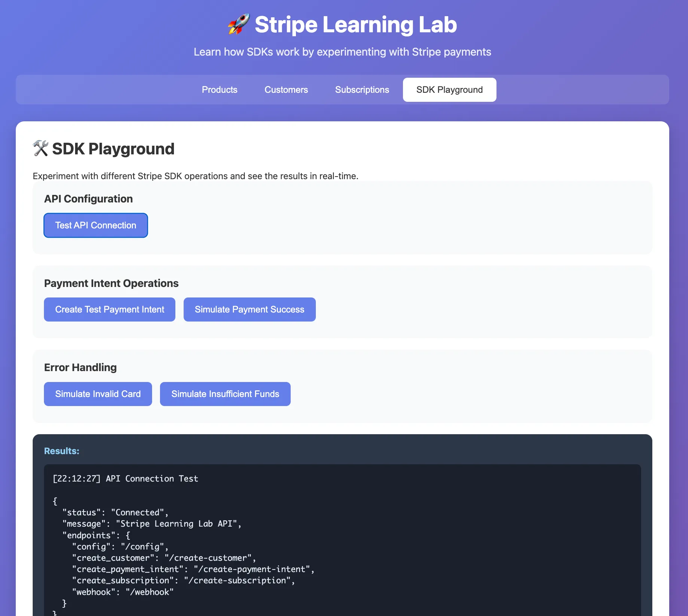Click the rocket icon in the header

[239, 24]
